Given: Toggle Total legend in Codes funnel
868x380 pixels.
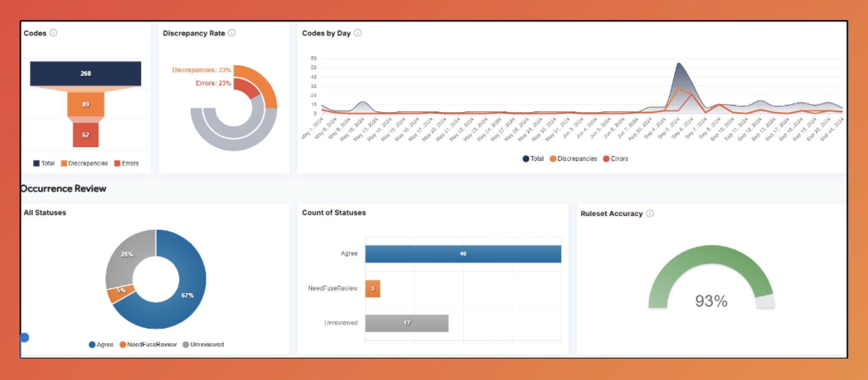Looking at the screenshot, I should point(44,163).
